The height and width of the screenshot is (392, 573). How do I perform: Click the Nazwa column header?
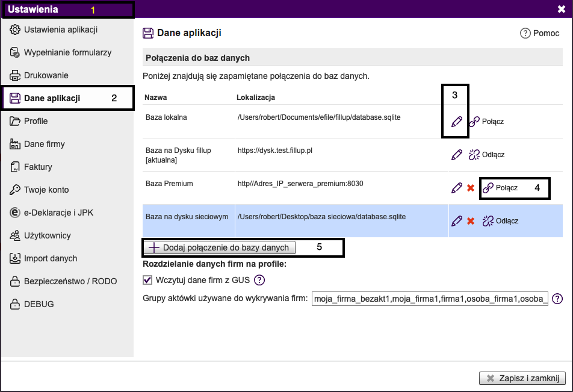coord(156,98)
